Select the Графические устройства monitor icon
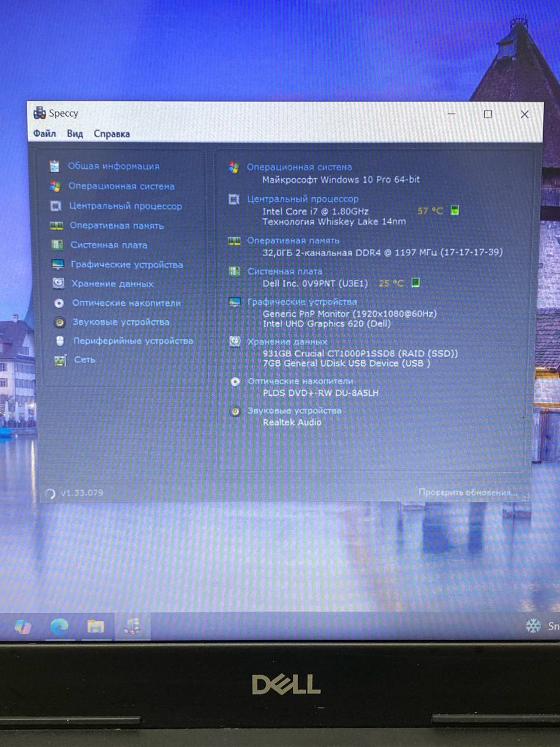560x747 pixels. point(57,264)
